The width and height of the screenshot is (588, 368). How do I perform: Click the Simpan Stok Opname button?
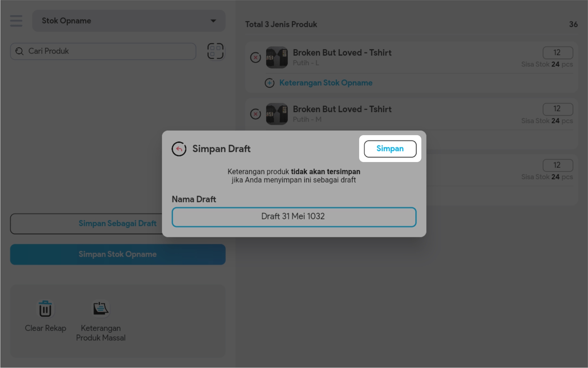pos(118,254)
